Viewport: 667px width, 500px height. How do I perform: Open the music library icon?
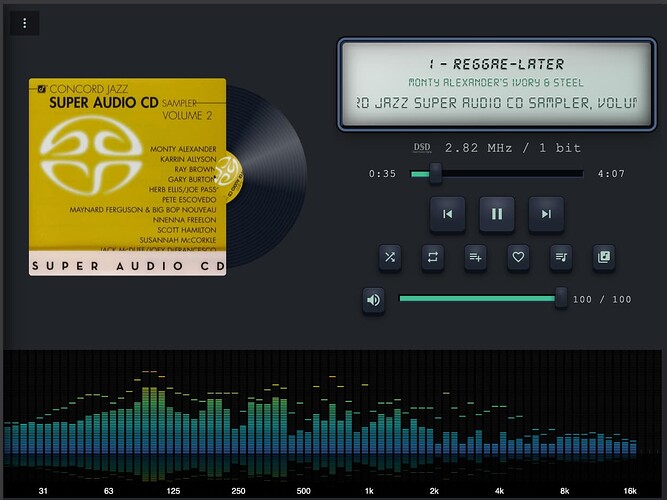point(604,257)
